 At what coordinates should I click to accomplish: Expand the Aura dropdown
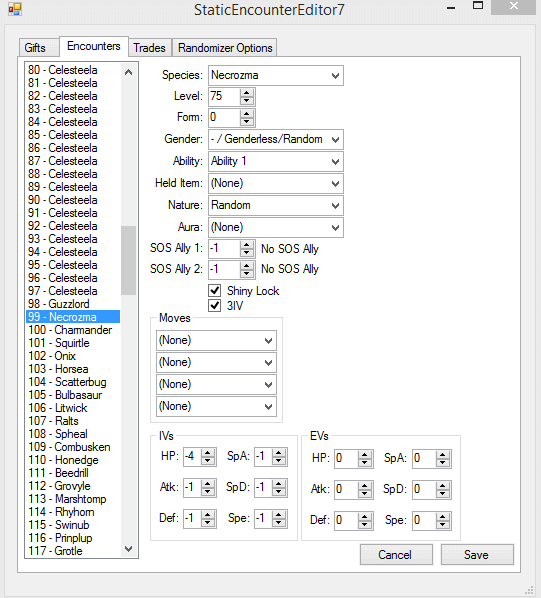click(276, 228)
